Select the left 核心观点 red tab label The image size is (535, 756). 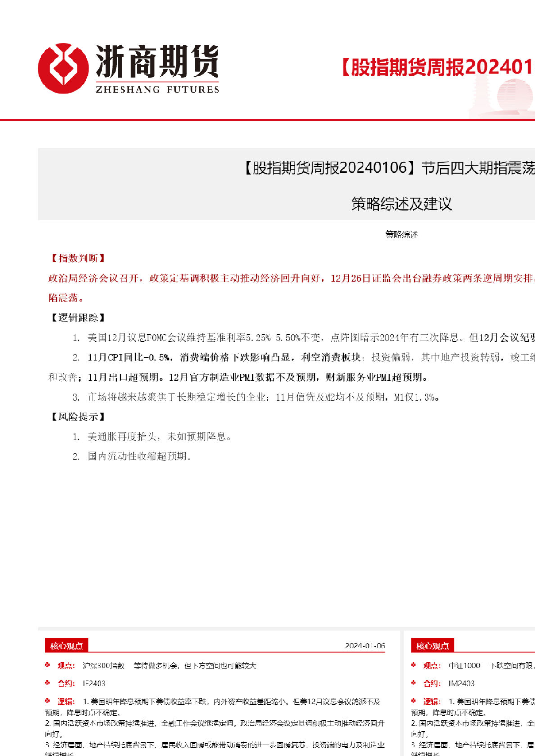[x=67, y=646]
